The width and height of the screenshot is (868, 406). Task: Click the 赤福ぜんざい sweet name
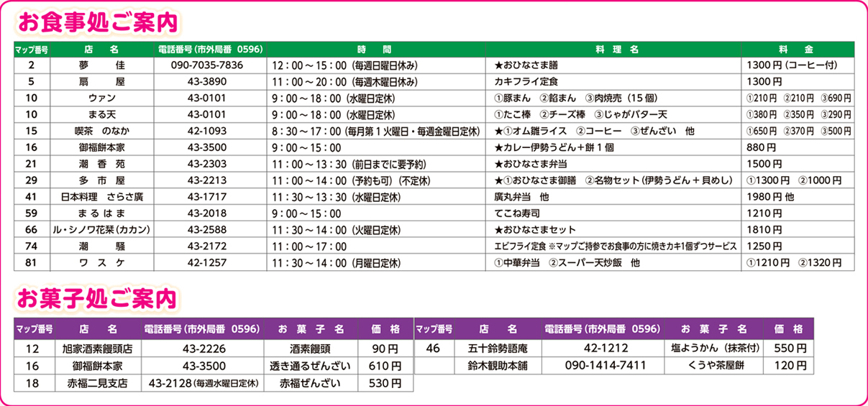pos(310,383)
